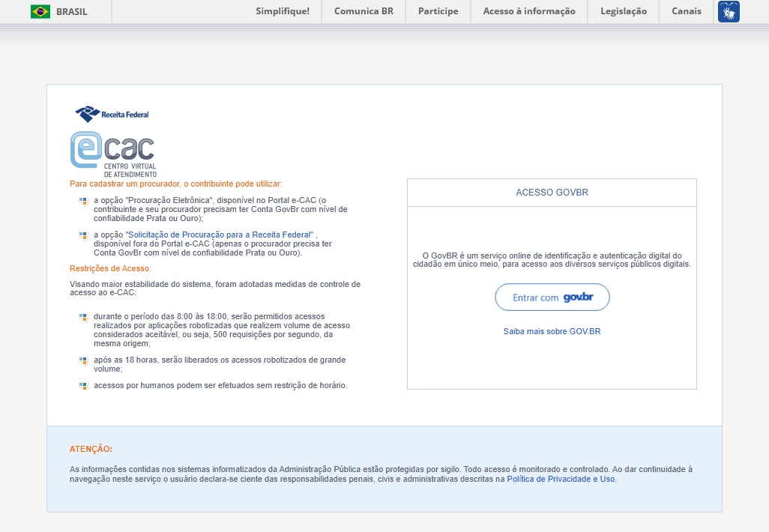Click bullet icon beside "após as 18 horas"
Screen dimensions: 769x532
click(83, 360)
